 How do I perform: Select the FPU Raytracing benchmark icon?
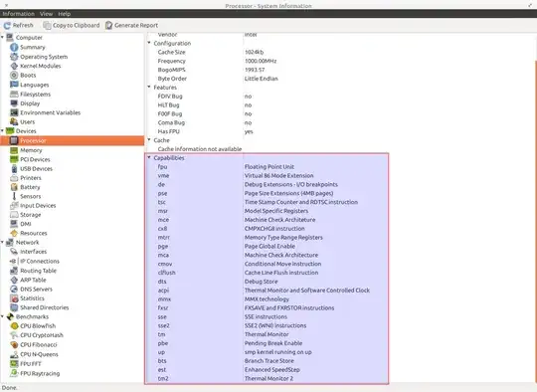tap(14, 373)
